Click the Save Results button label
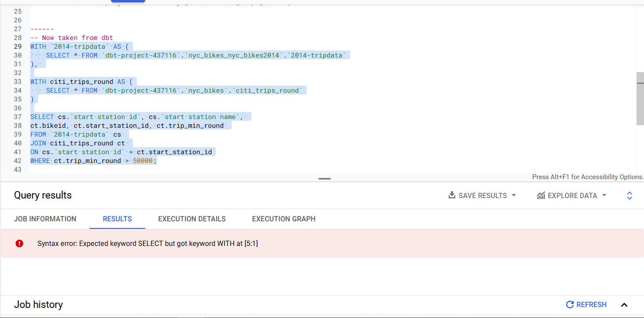Screen dimensions: 644x318 pos(483,195)
